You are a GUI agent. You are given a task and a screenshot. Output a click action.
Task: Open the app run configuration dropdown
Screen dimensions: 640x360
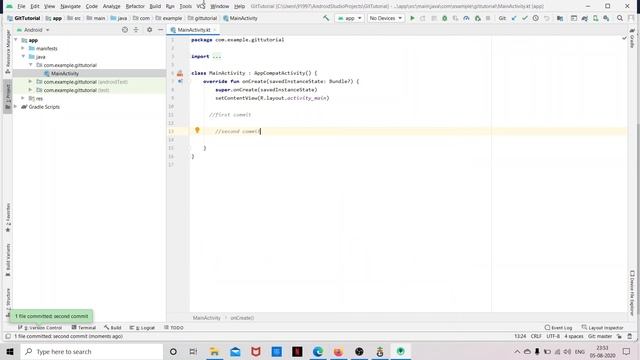click(349, 18)
